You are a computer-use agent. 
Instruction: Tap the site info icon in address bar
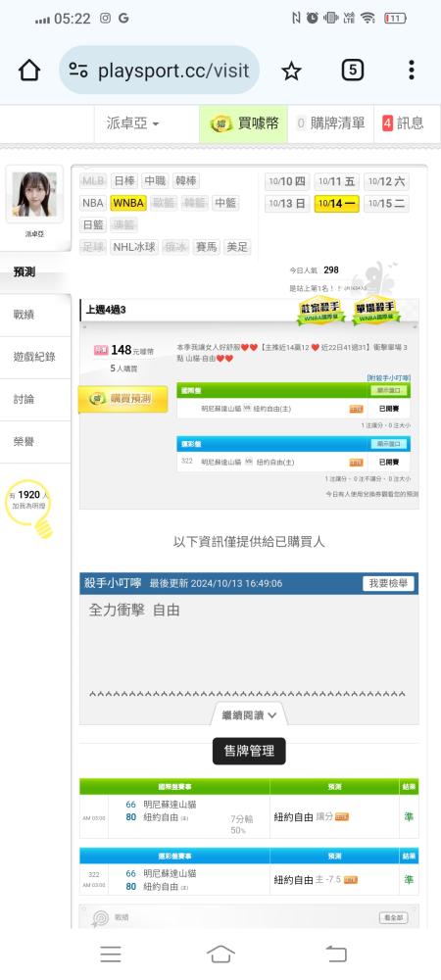coord(78,70)
